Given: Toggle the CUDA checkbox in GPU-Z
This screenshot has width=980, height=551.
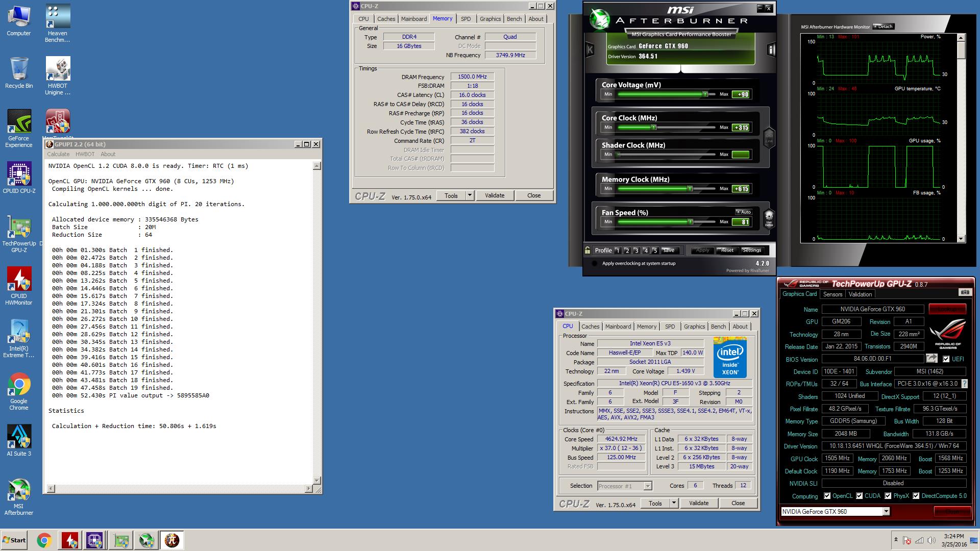Looking at the screenshot, I should coord(859,496).
